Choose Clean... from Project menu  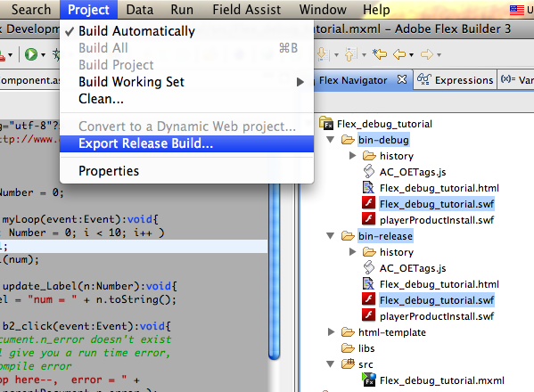coord(186,99)
